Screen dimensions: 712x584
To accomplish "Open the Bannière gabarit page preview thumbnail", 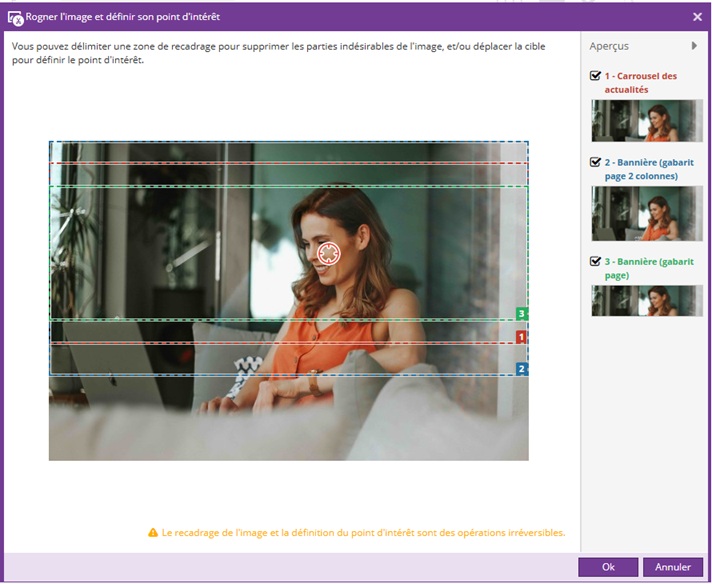I will [647, 301].
